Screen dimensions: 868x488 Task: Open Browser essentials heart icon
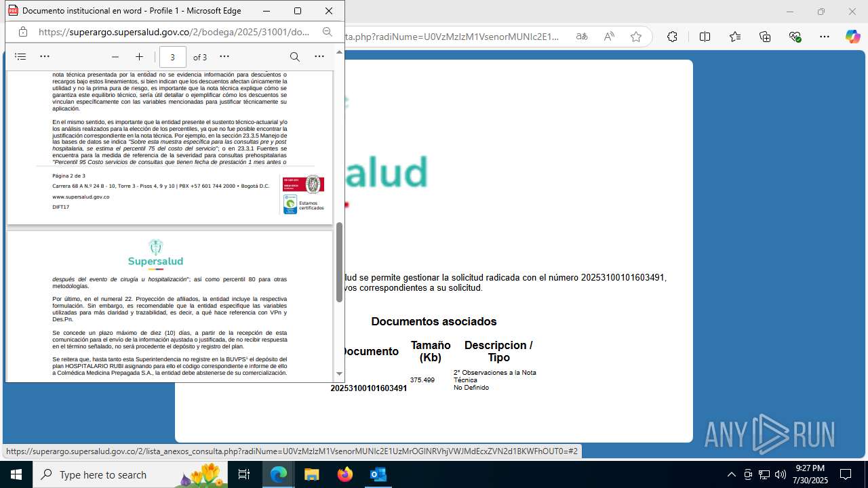point(795,37)
